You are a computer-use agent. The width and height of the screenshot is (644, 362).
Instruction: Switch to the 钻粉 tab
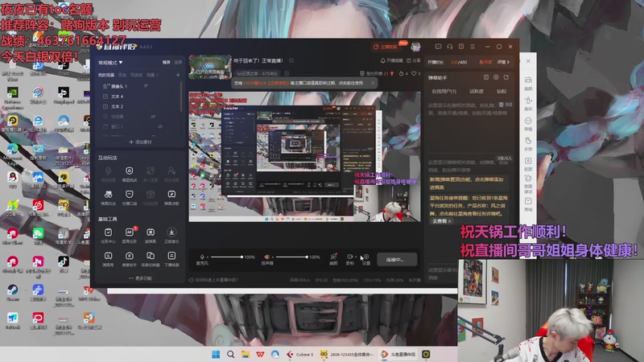click(502, 91)
